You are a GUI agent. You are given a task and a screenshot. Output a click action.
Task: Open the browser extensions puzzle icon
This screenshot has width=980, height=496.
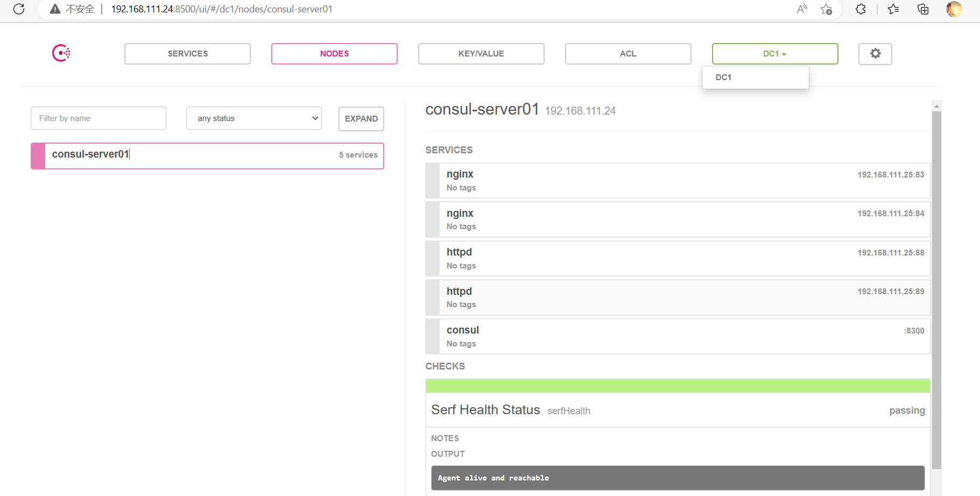861,9
